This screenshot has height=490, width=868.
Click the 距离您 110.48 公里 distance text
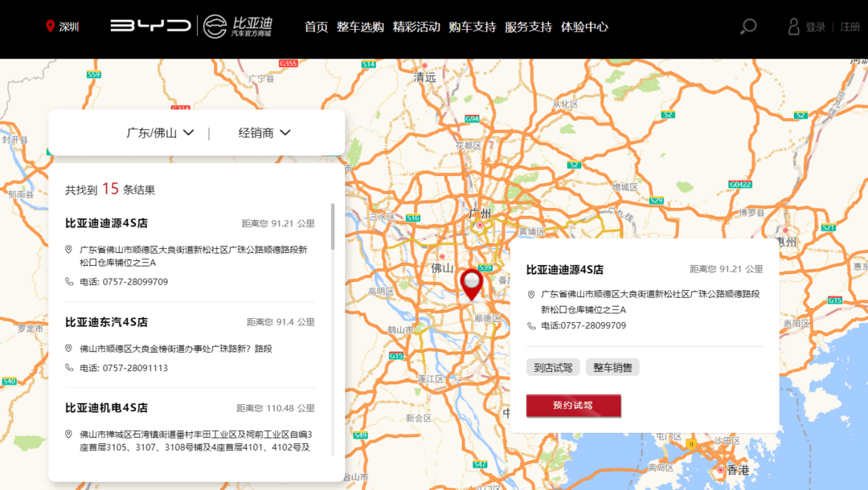click(x=276, y=408)
